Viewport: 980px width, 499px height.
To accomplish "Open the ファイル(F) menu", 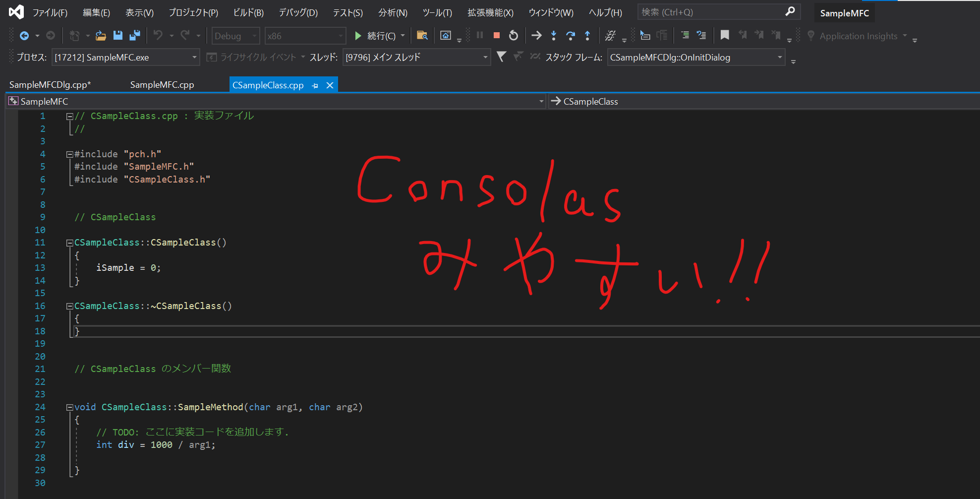I will pyautogui.click(x=50, y=12).
